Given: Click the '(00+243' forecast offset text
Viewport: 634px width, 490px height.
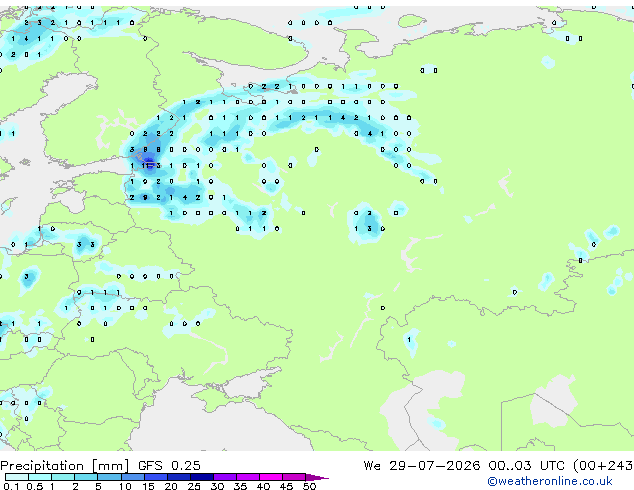Looking at the screenshot, I should 603,466.
